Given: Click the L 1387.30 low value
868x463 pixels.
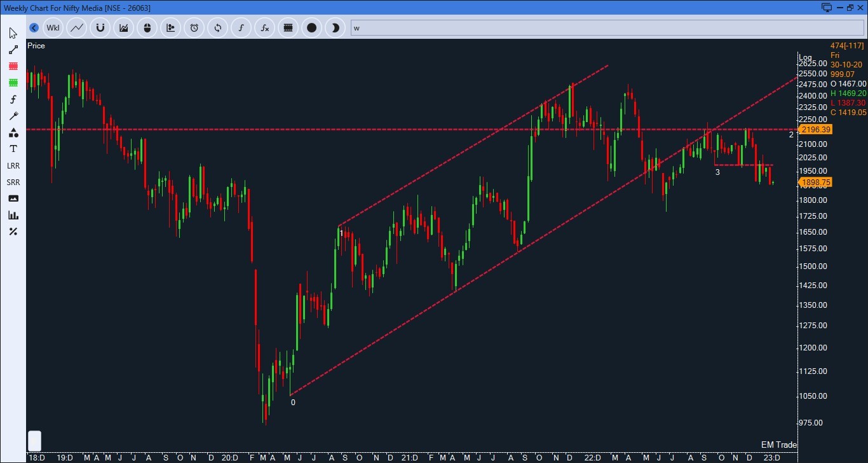Looking at the screenshot, I should point(848,103).
